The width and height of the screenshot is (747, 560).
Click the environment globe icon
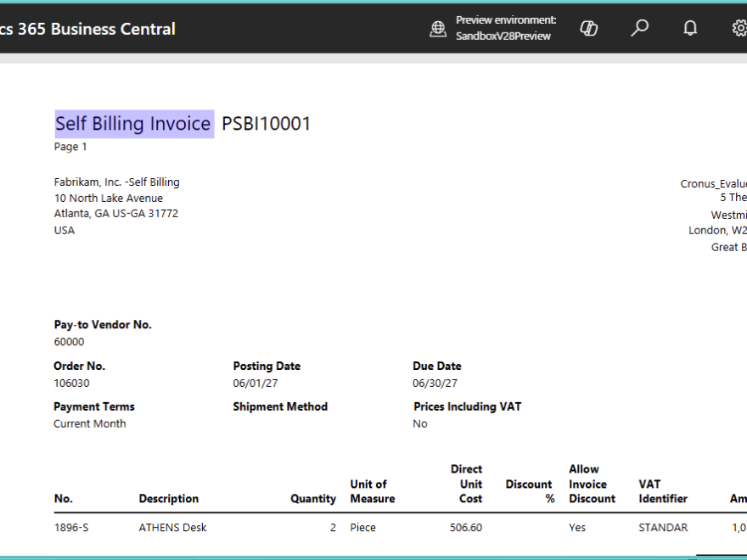point(438,29)
